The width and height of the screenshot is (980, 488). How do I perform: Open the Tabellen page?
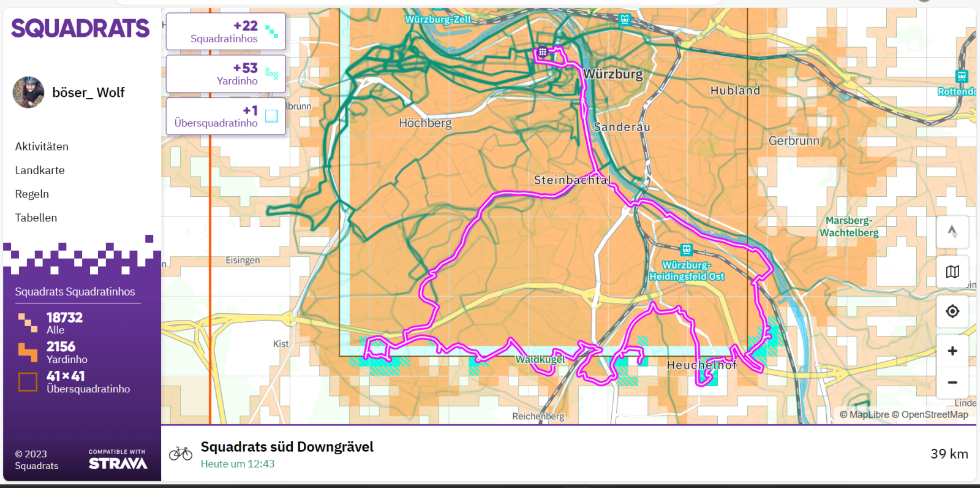[36, 218]
